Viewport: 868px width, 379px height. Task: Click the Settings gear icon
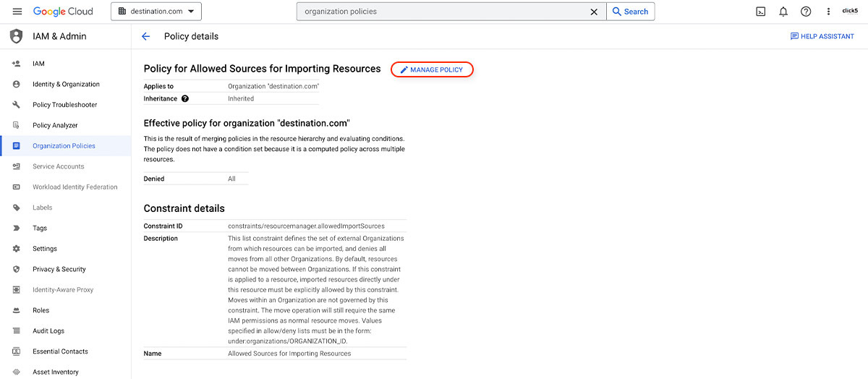pyautogui.click(x=16, y=248)
